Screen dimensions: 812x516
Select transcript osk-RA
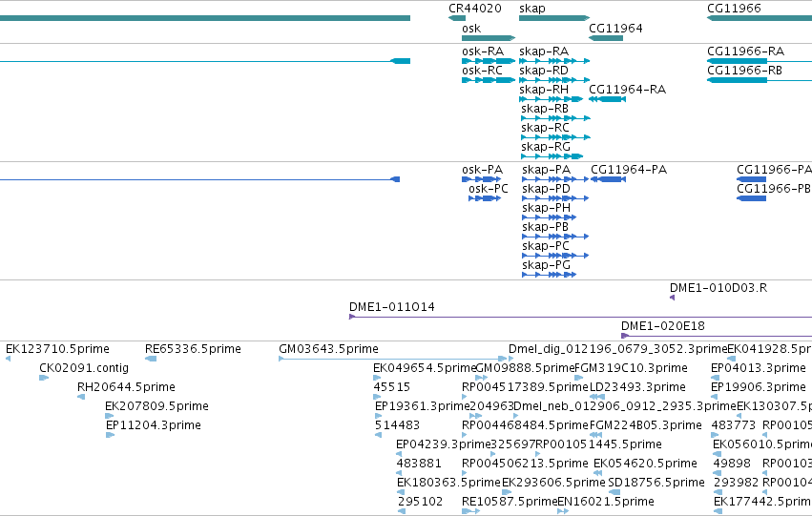(x=483, y=52)
